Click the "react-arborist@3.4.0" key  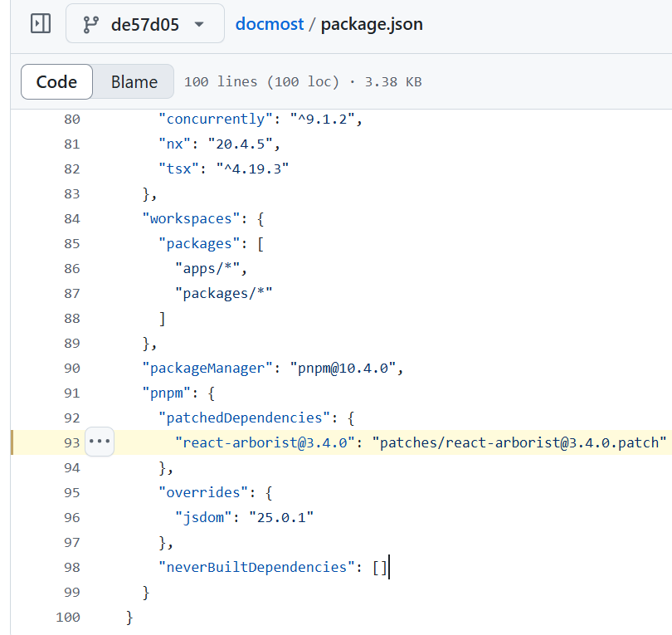[x=265, y=442]
